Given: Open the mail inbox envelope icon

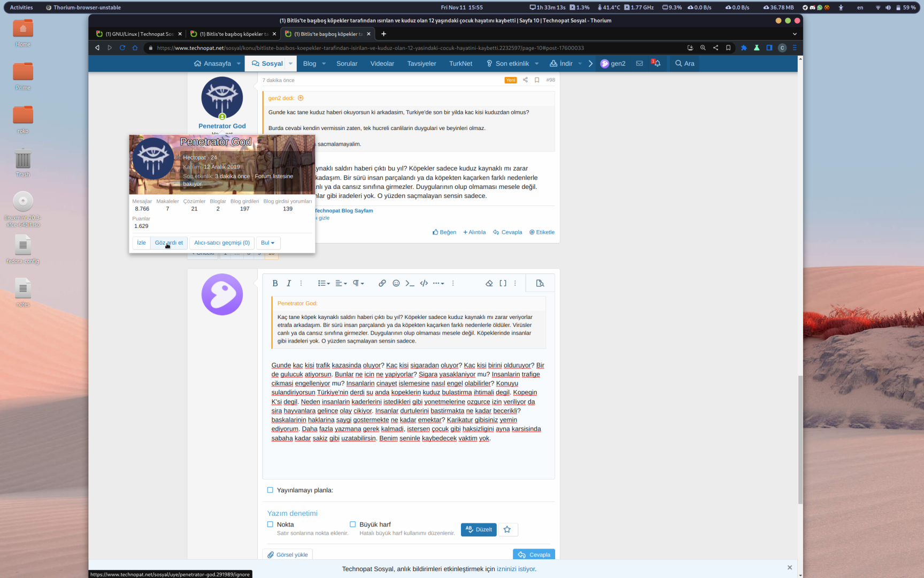Looking at the screenshot, I should point(640,63).
